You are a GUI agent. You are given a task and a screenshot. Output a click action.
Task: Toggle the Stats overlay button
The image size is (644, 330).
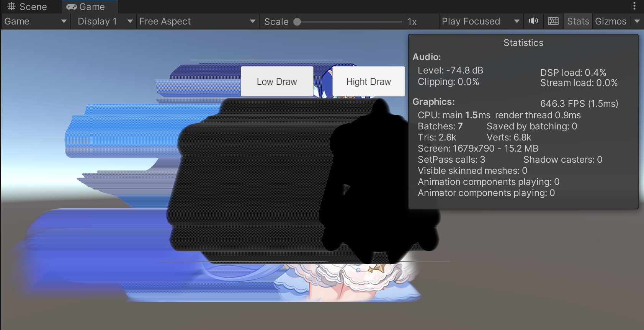578,21
